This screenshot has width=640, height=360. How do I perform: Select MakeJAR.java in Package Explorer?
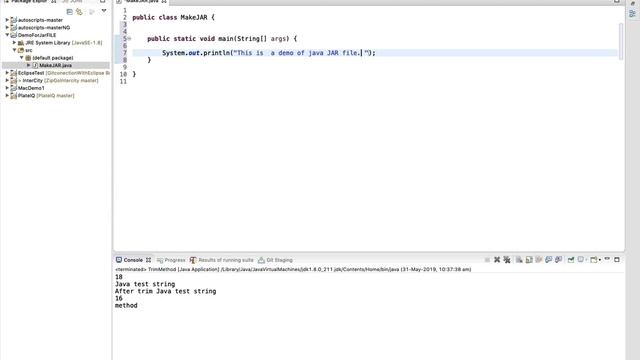click(x=56, y=65)
